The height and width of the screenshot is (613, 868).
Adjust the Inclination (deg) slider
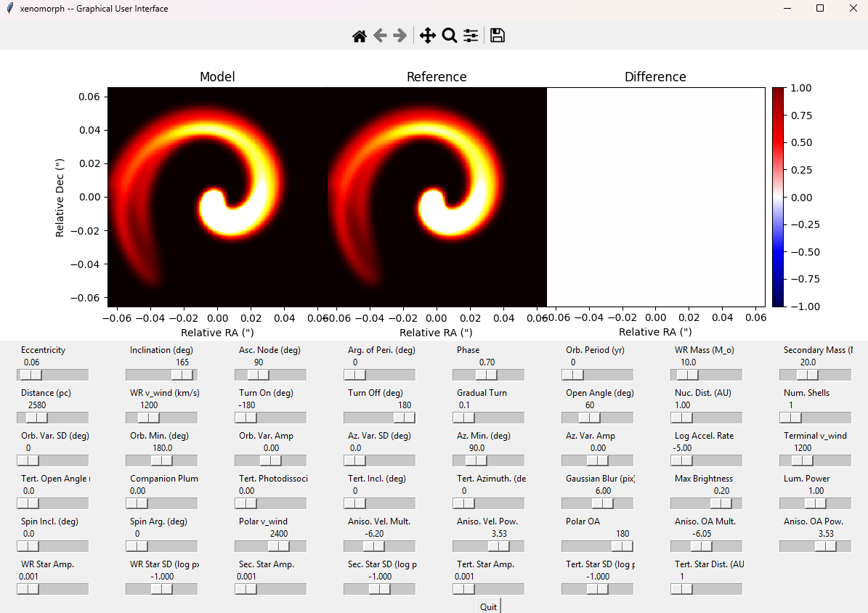162,375
